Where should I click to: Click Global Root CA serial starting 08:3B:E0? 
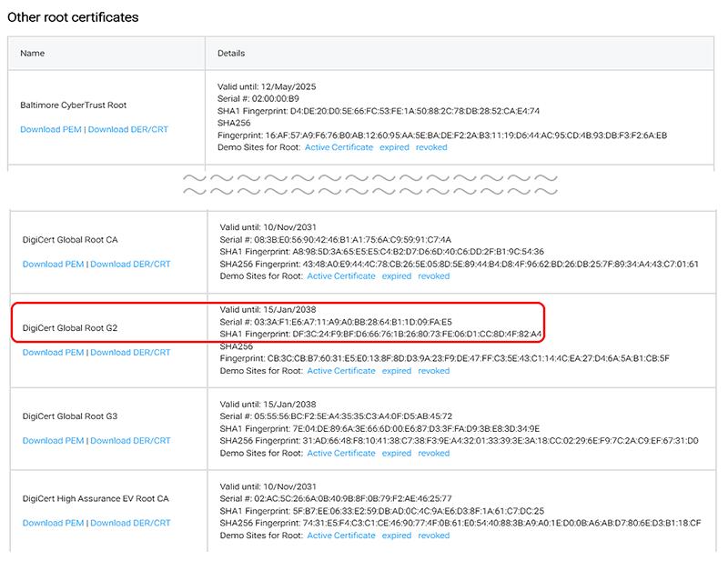(335, 240)
